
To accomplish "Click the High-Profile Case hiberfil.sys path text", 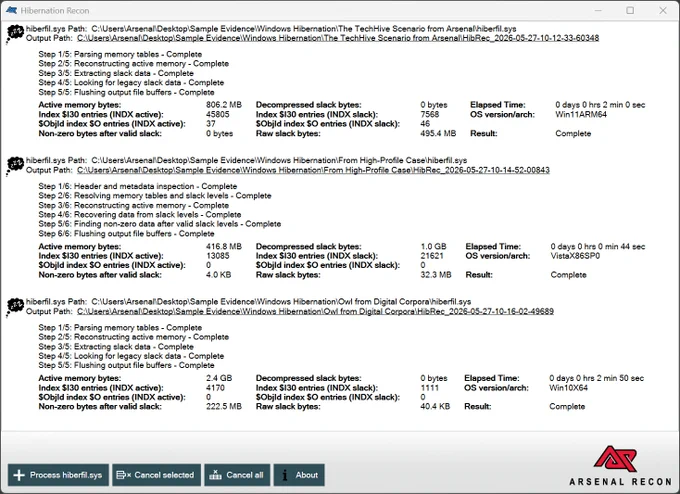I will coord(279,160).
